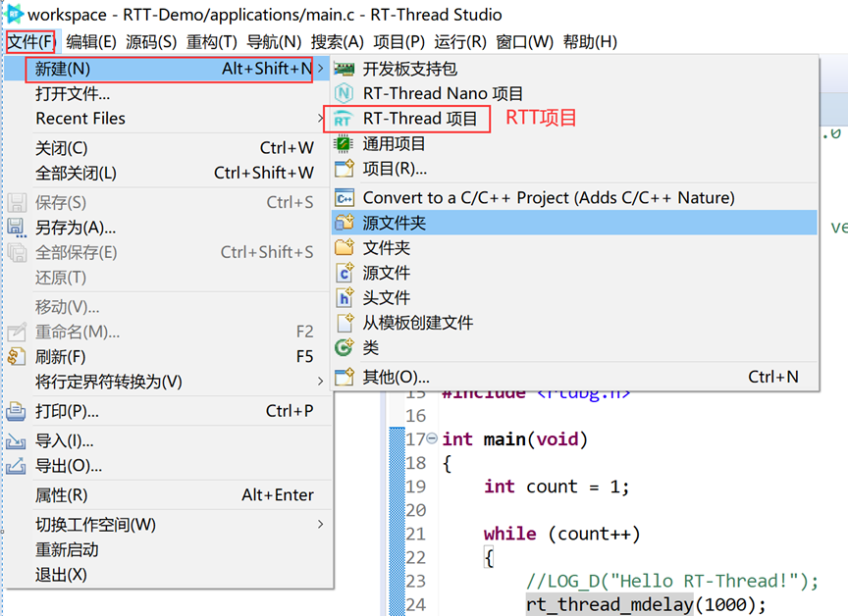Click the while (count++) code line
The width and height of the screenshot is (848, 616).
[x=562, y=534]
